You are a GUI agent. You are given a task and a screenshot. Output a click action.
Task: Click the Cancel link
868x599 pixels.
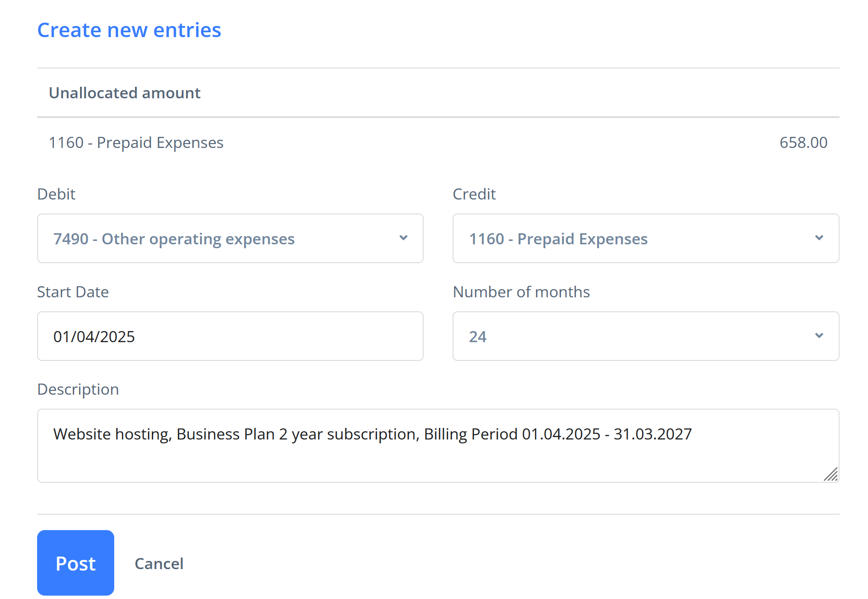point(159,563)
